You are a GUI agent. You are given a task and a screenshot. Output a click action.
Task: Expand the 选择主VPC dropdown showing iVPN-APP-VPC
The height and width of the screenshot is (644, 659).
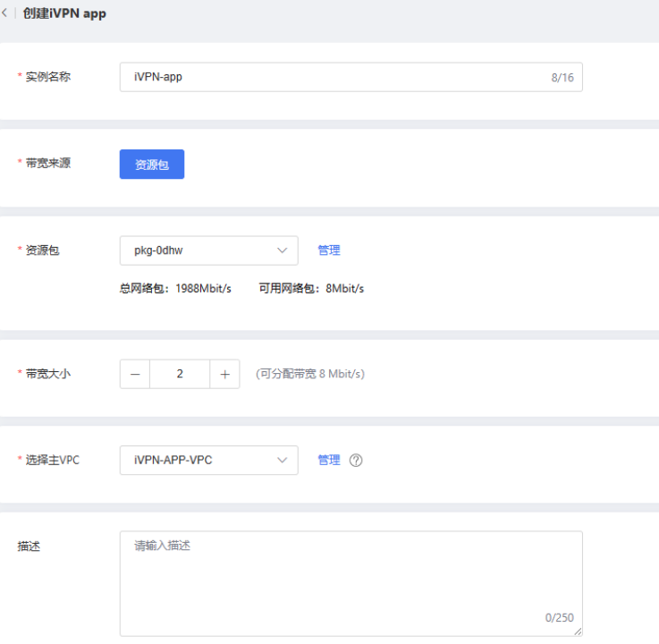click(208, 461)
